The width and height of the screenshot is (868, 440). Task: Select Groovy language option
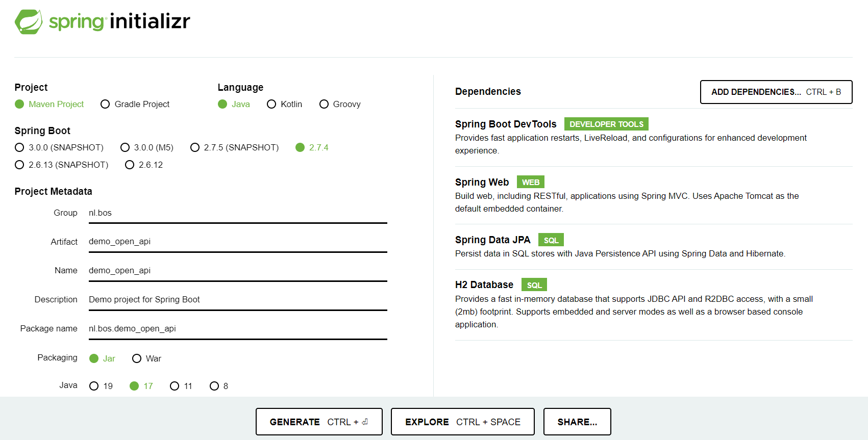[324, 105]
